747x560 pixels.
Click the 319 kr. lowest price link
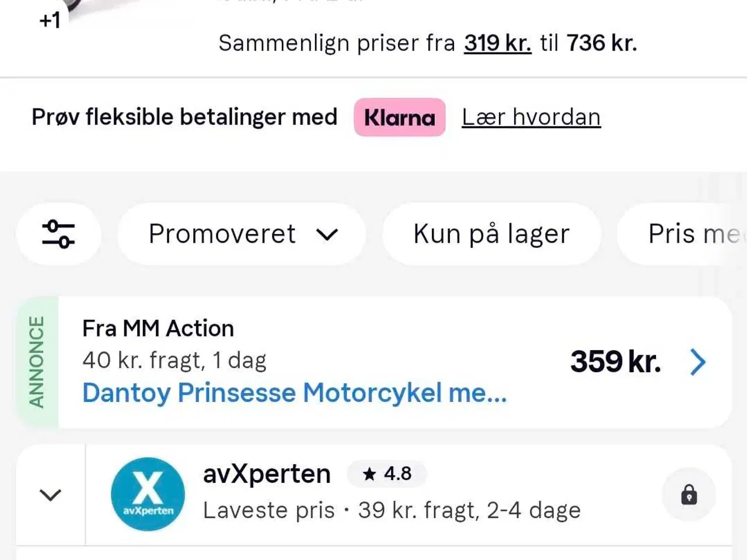click(498, 43)
